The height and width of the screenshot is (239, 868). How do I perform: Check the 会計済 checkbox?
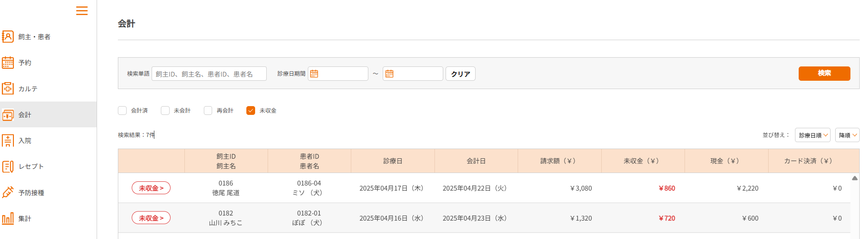coord(122,110)
